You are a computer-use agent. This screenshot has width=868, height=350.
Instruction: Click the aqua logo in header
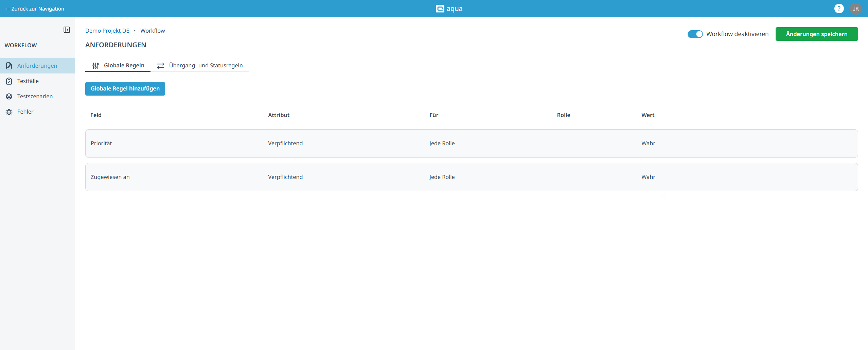click(449, 9)
